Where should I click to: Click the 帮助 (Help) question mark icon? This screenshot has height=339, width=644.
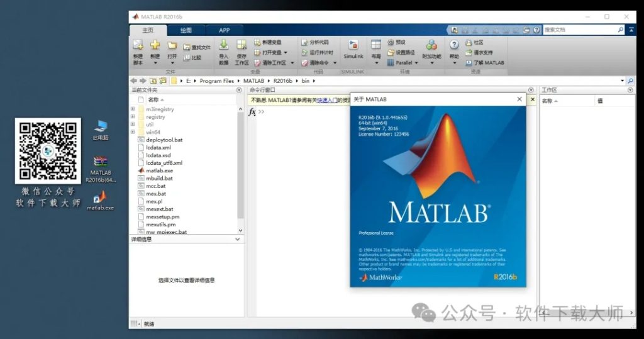(x=454, y=45)
